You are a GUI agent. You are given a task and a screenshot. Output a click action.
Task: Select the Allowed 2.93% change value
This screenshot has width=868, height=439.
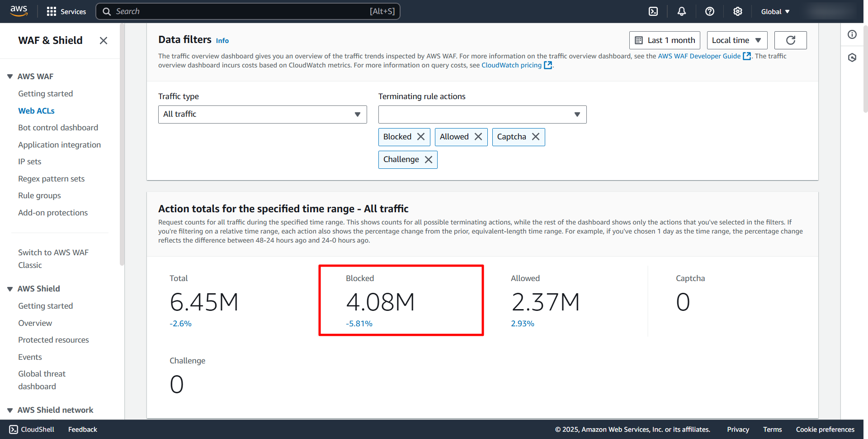click(522, 324)
